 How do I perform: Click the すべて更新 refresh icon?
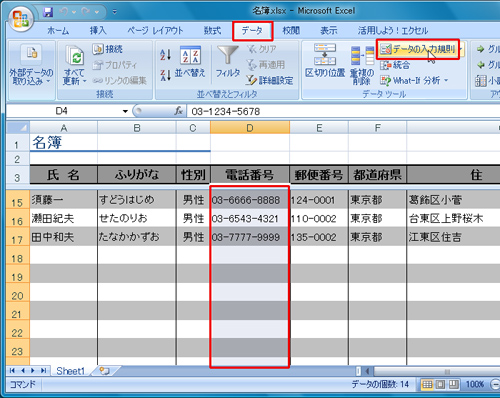pyautogui.click(x=75, y=56)
